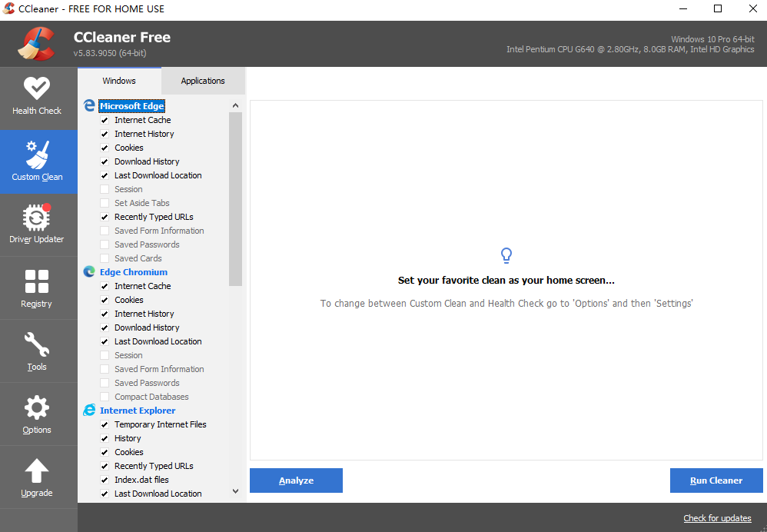Enable Saved Passwords under Microsoft Edge
This screenshot has height=532, width=767.
[105, 244]
